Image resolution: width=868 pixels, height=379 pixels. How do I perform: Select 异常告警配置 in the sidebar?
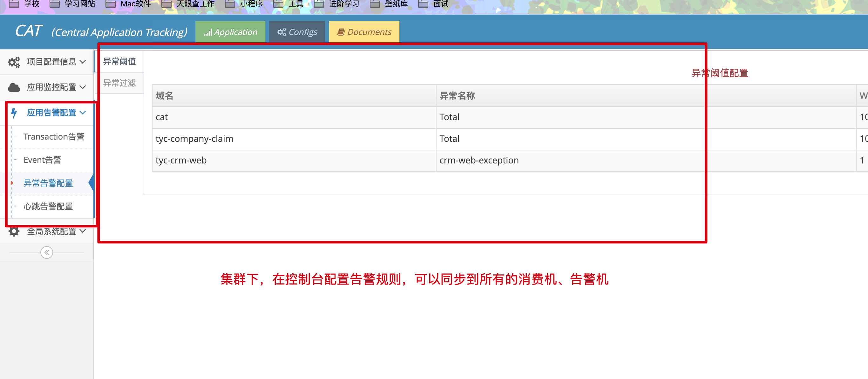(x=48, y=183)
